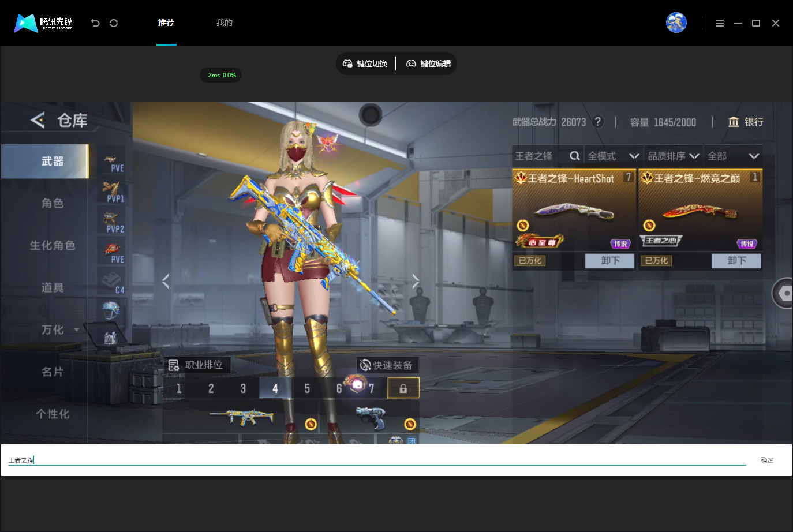The height and width of the screenshot is (532, 793).
Task: Click the bottom text input containing 王者之锋
Action: point(376,460)
